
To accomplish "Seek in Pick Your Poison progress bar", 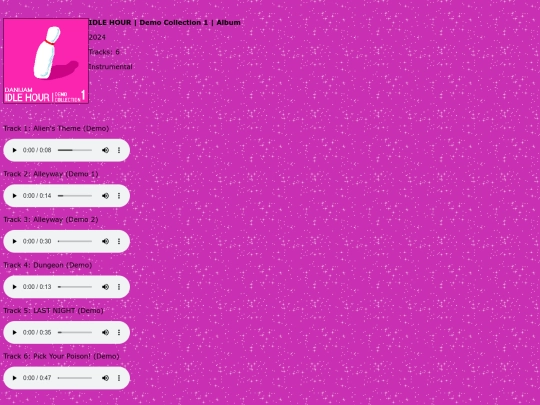I will (75, 378).
